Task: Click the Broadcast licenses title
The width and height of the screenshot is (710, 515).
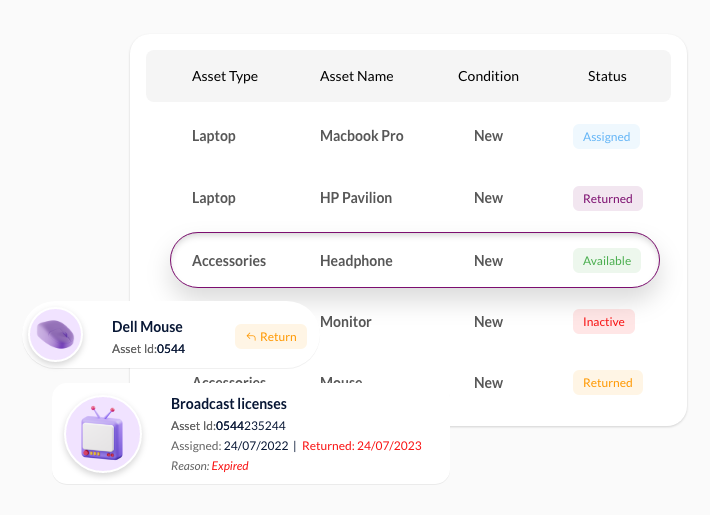Action: coord(229,404)
